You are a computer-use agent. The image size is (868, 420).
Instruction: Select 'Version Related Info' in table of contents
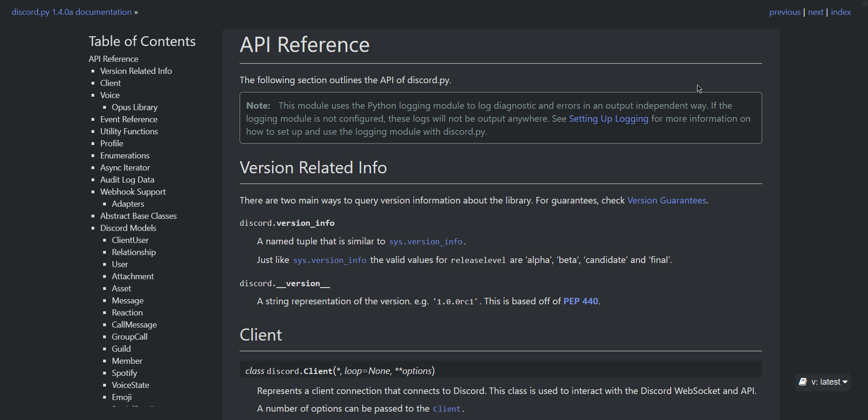click(136, 71)
